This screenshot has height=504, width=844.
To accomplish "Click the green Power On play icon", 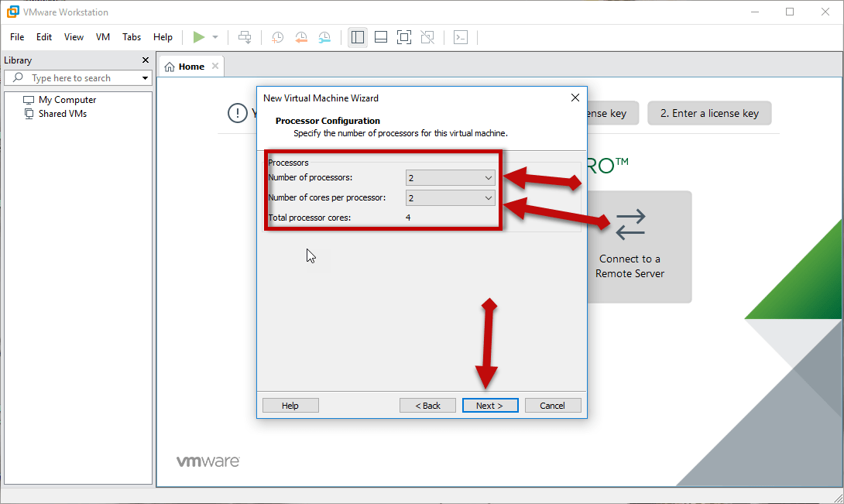I will click(199, 37).
